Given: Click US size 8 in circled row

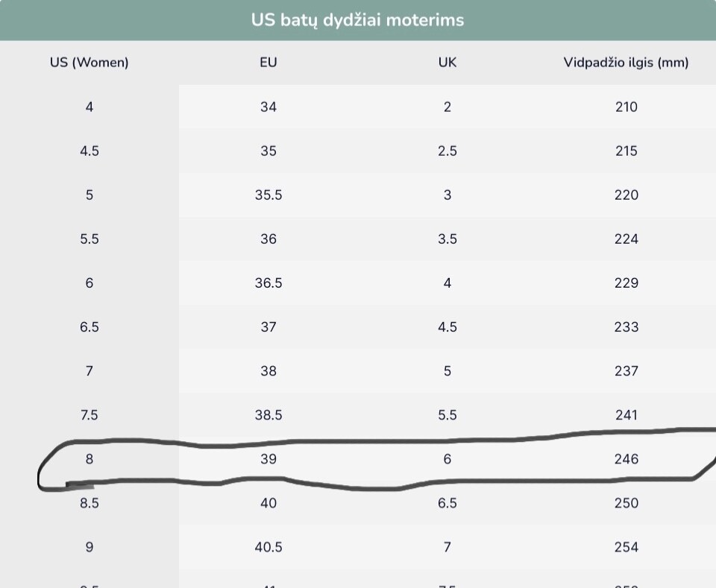Looking at the screenshot, I should coord(89,459).
